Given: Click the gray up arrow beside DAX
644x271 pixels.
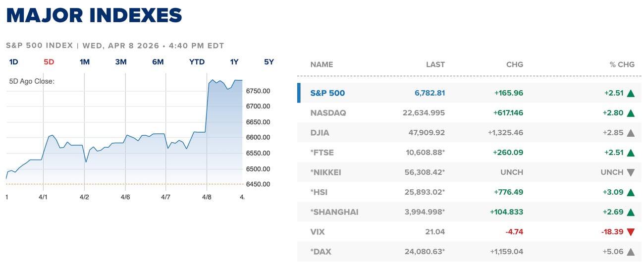Looking at the screenshot, I should point(631,252).
